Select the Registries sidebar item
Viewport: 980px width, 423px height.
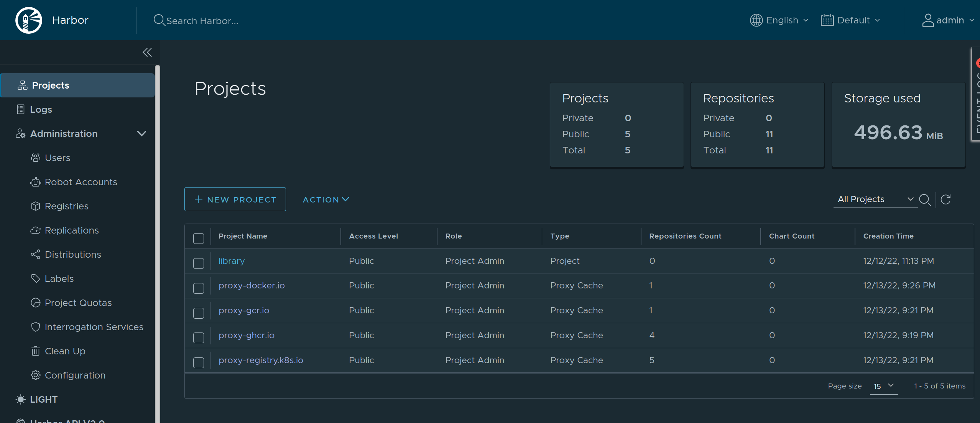67,206
